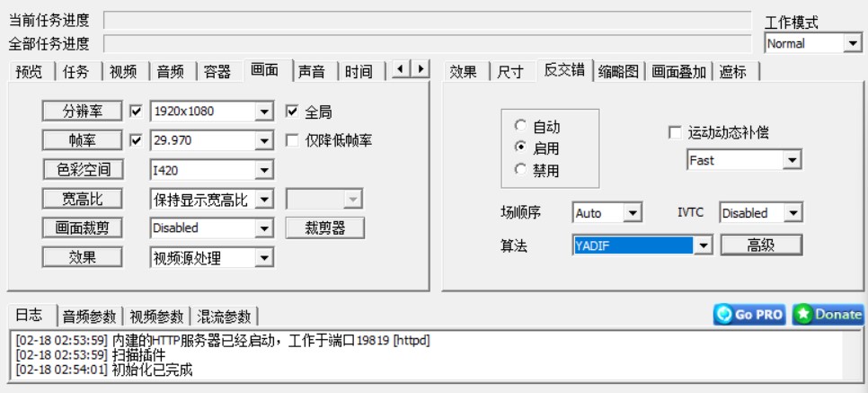The width and height of the screenshot is (868, 393).
Task: Switch to the 音频 tab
Action: pyautogui.click(x=171, y=72)
